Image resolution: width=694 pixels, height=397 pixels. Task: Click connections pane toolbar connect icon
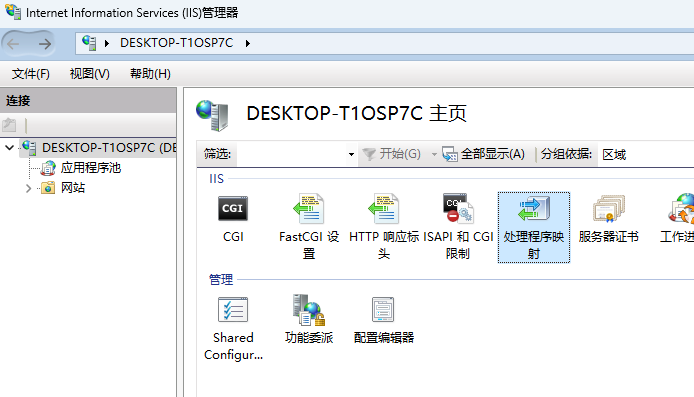(9, 125)
